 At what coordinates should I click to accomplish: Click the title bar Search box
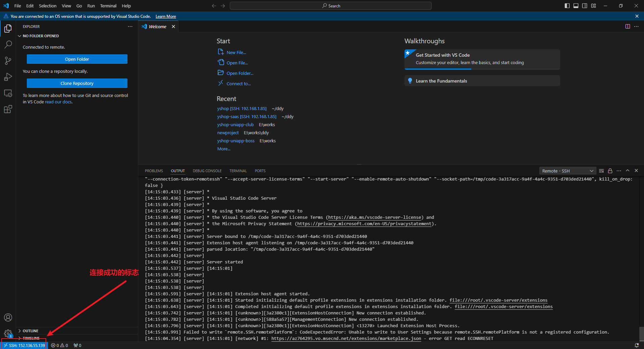pos(331,6)
